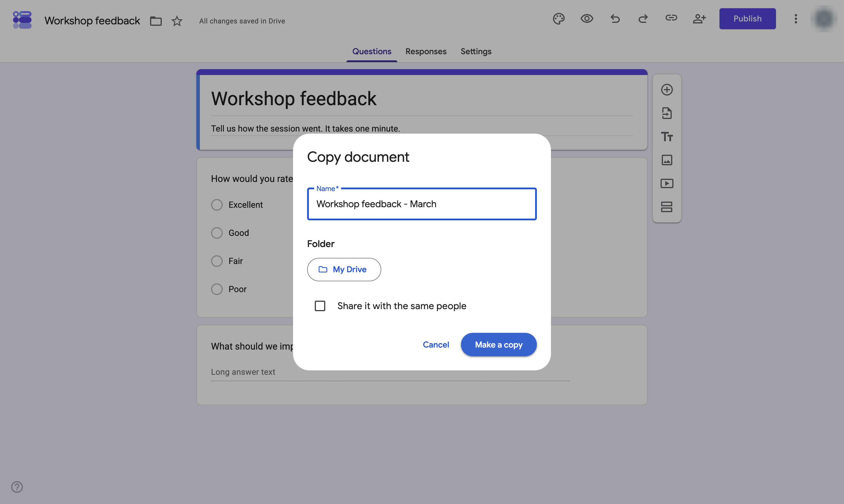Switch to the Responses tab
Screen dimensions: 844x504
click(x=426, y=52)
